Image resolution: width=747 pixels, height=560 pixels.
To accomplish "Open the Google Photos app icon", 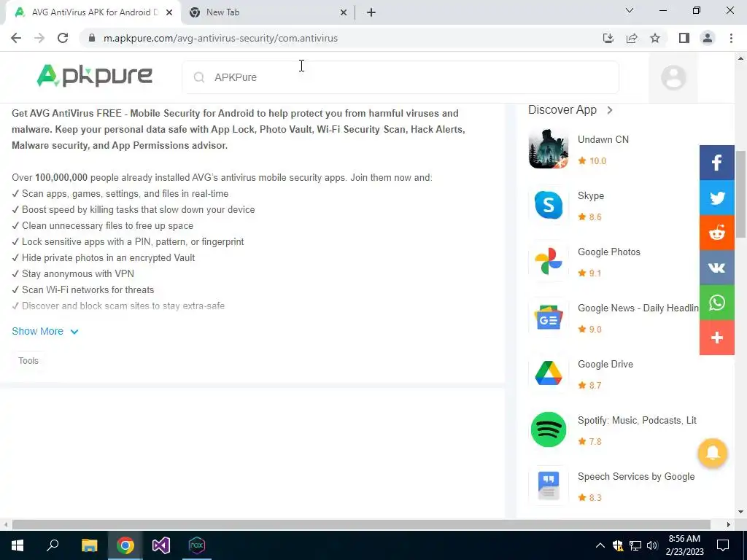I will tap(549, 261).
